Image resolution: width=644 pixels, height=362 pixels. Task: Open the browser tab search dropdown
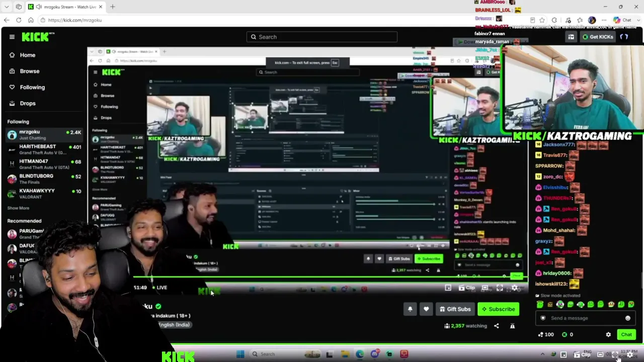[7, 7]
